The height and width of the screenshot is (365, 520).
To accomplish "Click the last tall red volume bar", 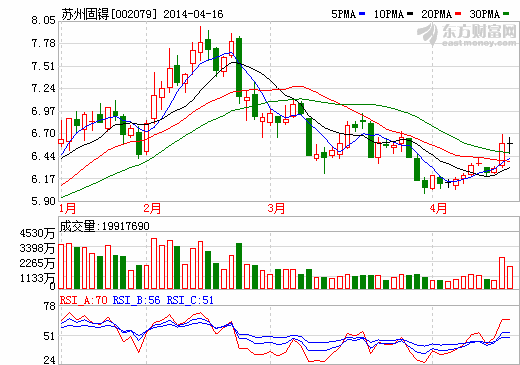I will 502,273.
